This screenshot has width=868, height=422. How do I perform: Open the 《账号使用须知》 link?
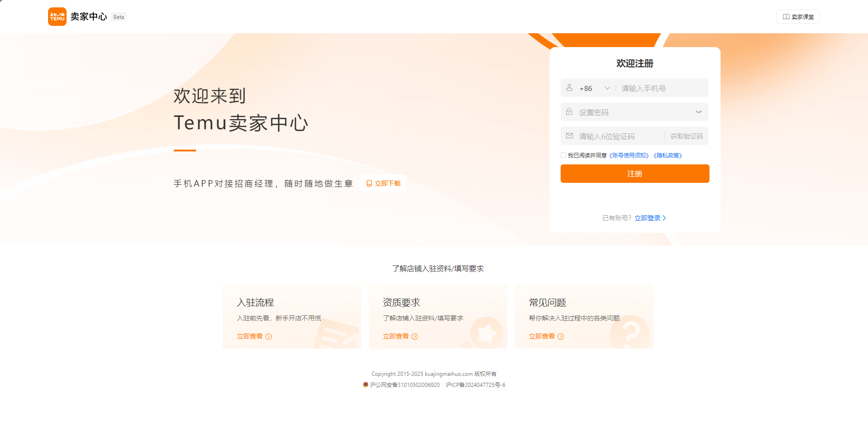click(629, 156)
